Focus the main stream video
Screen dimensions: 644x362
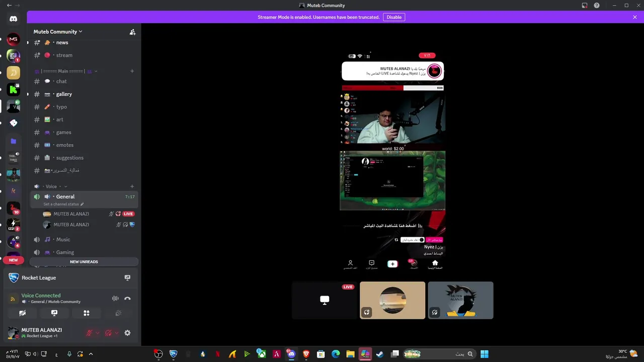pyautogui.click(x=392, y=162)
